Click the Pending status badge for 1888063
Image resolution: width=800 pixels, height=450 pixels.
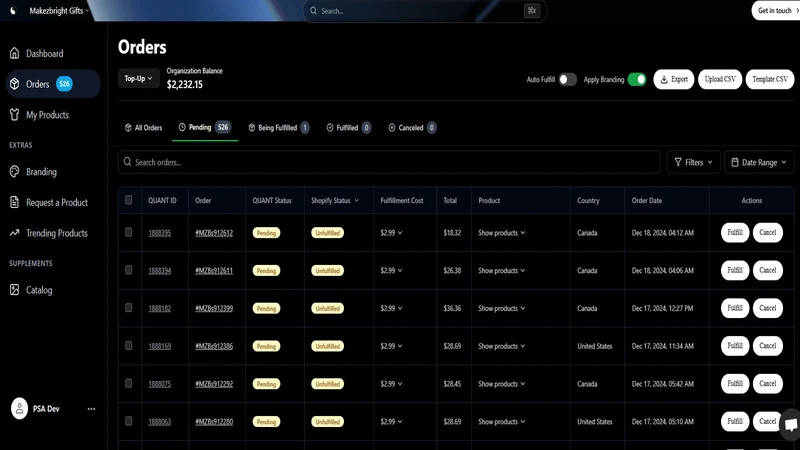[x=266, y=421]
